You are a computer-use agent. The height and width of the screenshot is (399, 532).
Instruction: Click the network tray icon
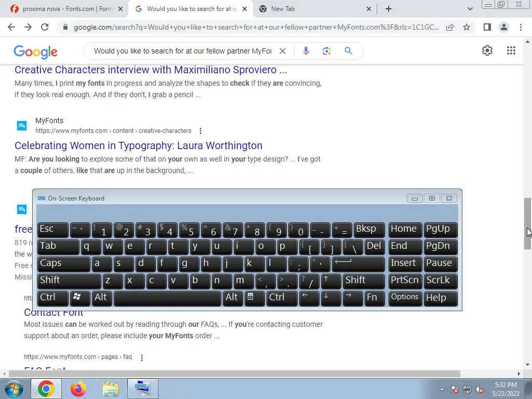pyautogui.click(x=467, y=390)
